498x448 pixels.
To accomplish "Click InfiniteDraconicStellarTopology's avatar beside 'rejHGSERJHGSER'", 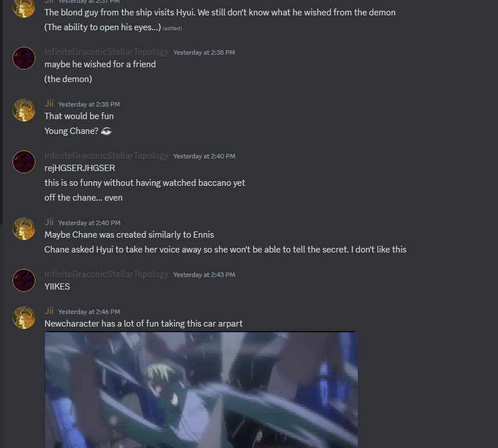I will tap(24, 162).
